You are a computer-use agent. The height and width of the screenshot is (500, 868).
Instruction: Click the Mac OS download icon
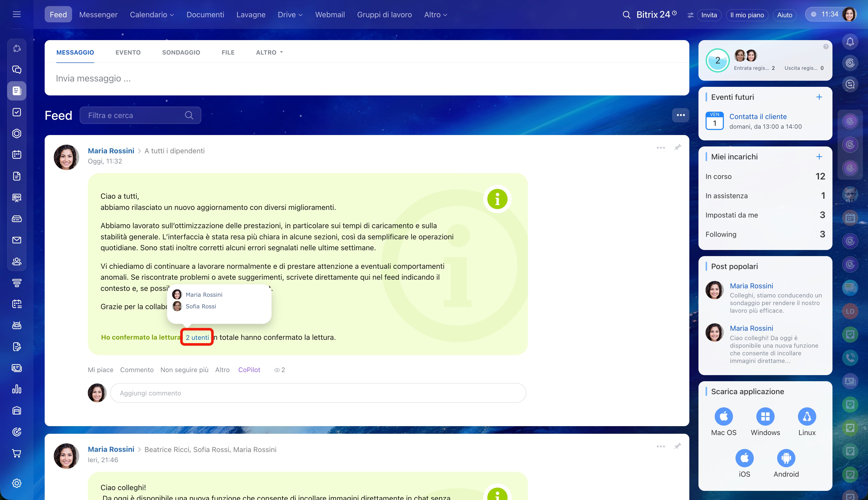point(723,416)
